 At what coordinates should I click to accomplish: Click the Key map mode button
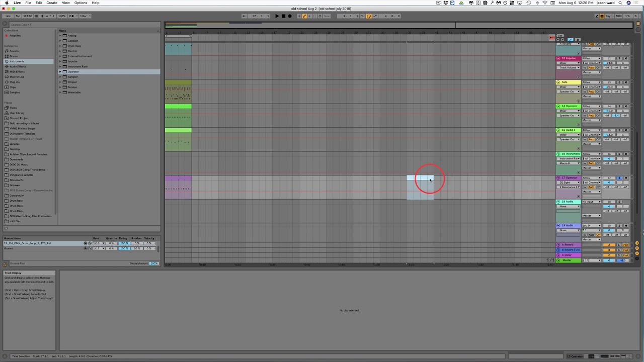coord(608,16)
